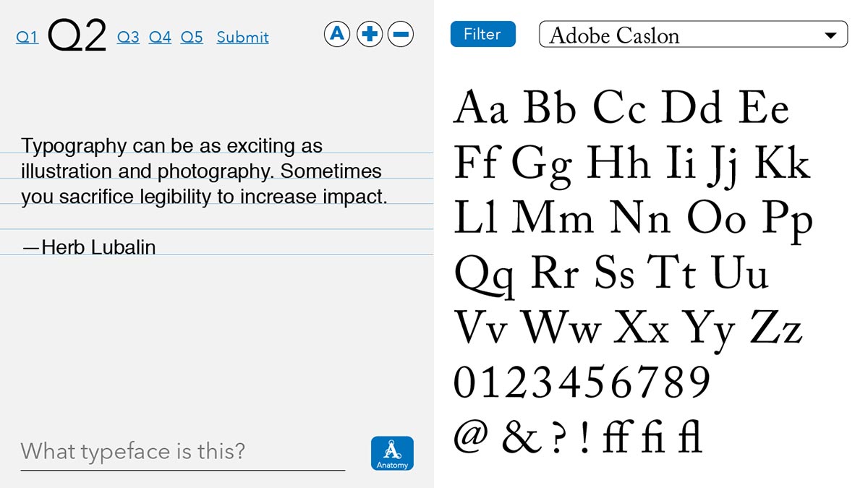Go to question Q1

[27, 37]
